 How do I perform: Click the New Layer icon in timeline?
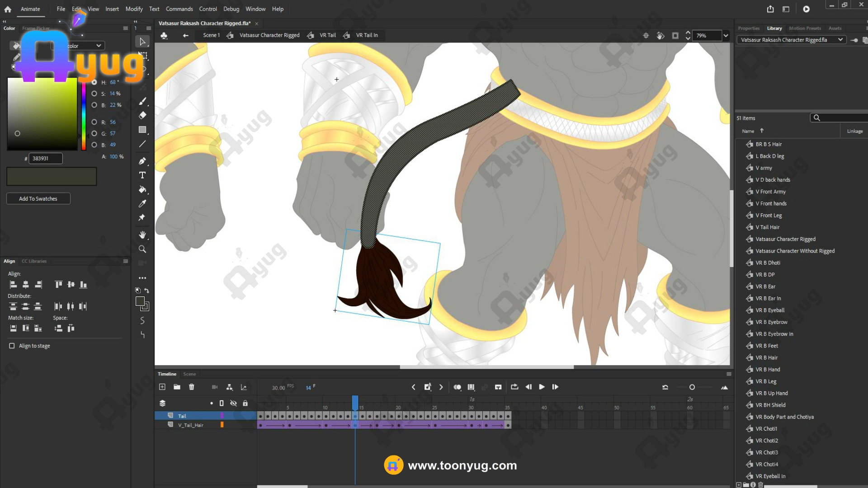(162, 387)
